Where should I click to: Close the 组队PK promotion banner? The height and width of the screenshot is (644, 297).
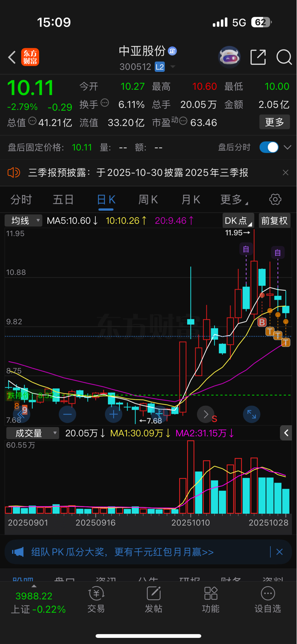(280, 552)
